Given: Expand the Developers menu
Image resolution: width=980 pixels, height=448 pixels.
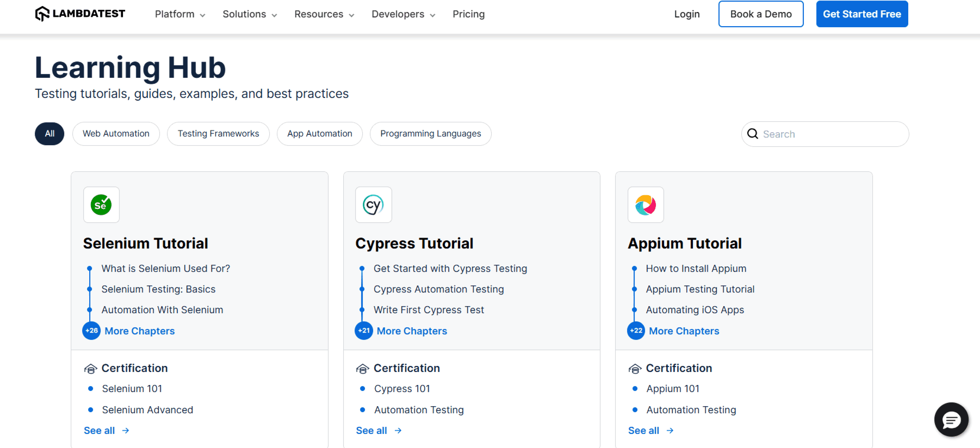Looking at the screenshot, I should [404, 14].
